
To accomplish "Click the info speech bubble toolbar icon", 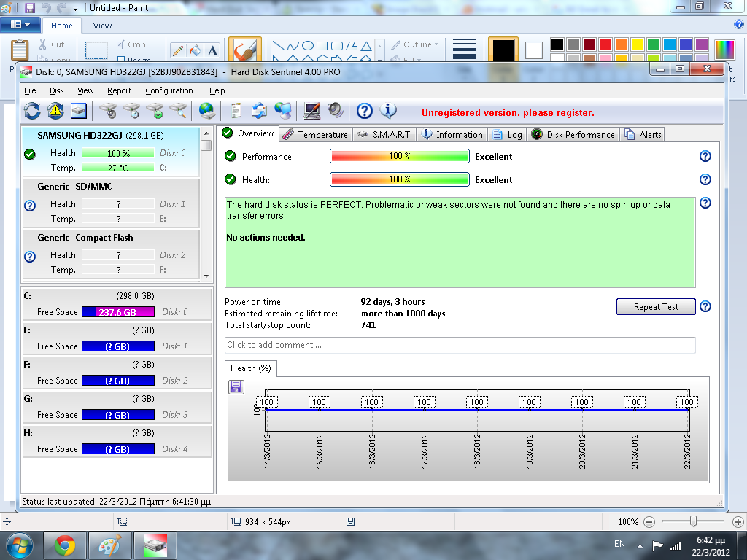I will pyautogui.click(x=388, y=111).
